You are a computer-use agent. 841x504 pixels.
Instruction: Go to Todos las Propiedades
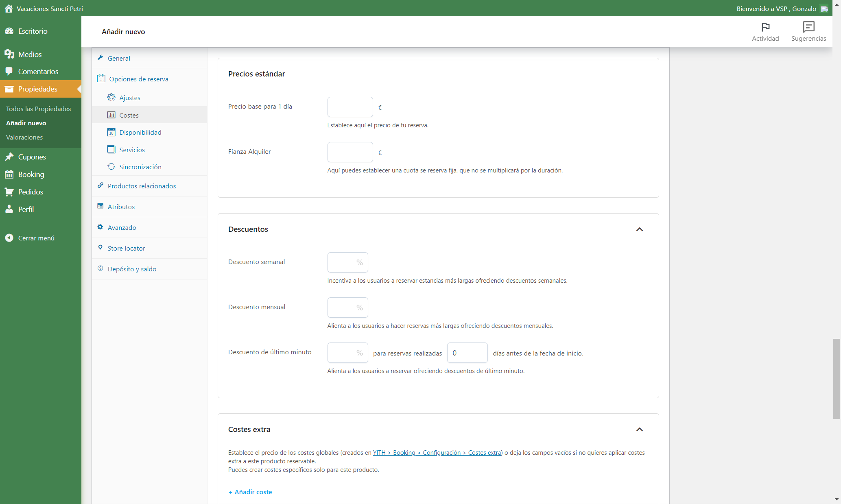pyautogui.click(x=39, y=109)
